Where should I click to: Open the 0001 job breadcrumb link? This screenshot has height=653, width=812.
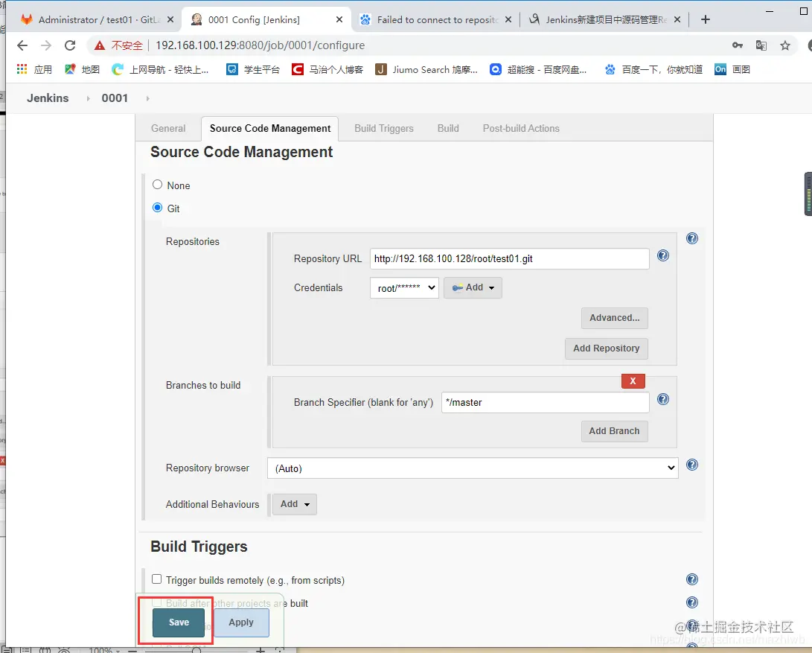(x=115, y=98)
